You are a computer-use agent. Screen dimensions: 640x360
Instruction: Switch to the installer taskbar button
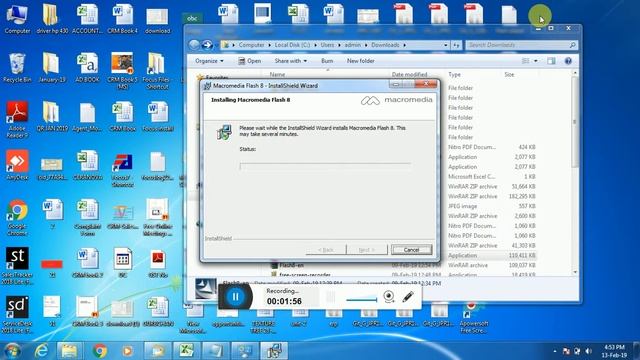coord(274,351)
